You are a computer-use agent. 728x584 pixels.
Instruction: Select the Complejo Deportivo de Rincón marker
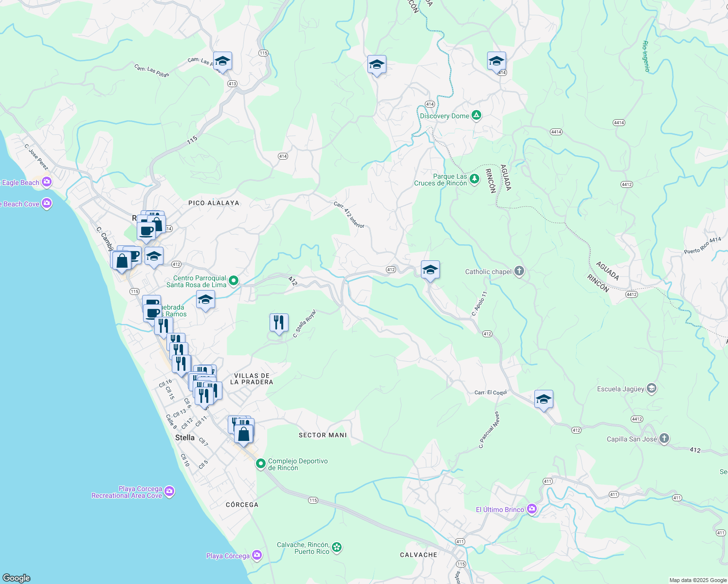[x=261, y=463]
